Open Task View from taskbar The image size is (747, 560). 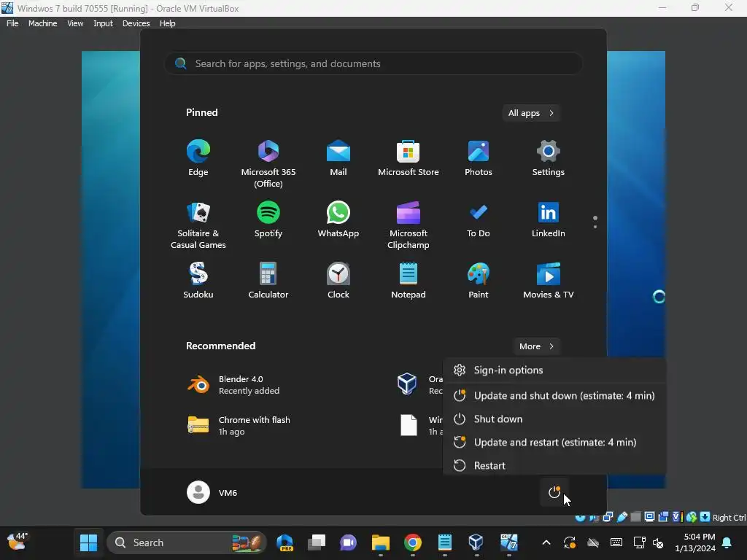[317, 542]
